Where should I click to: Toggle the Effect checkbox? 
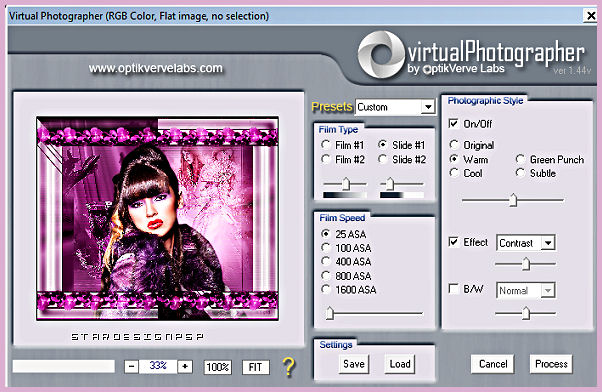coord(453,242)
